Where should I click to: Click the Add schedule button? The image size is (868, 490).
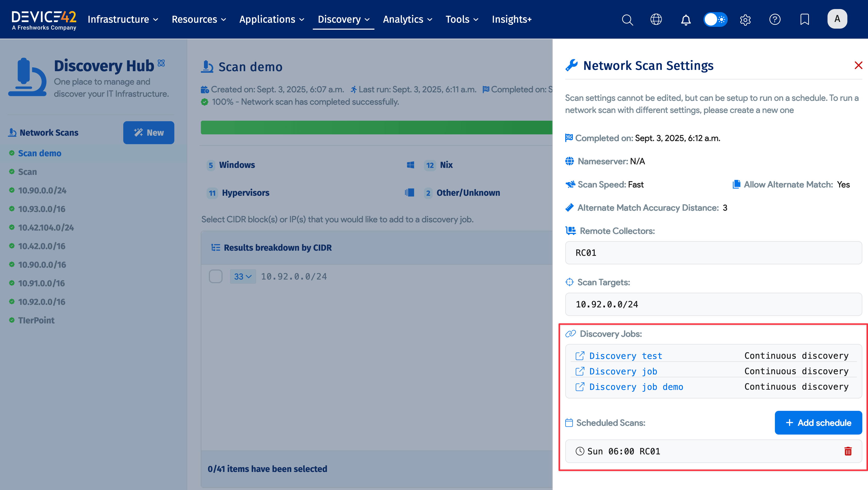point(818,423)
